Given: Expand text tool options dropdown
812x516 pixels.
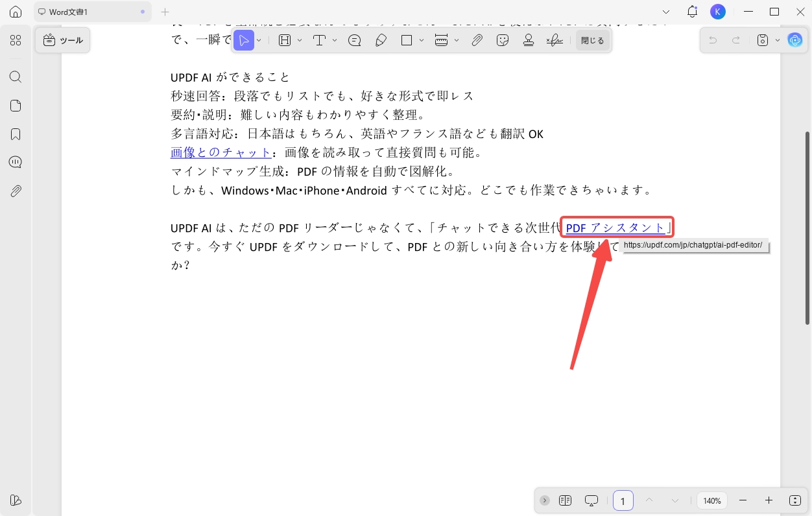Looking at the screenshot, I should coord(335,40).
